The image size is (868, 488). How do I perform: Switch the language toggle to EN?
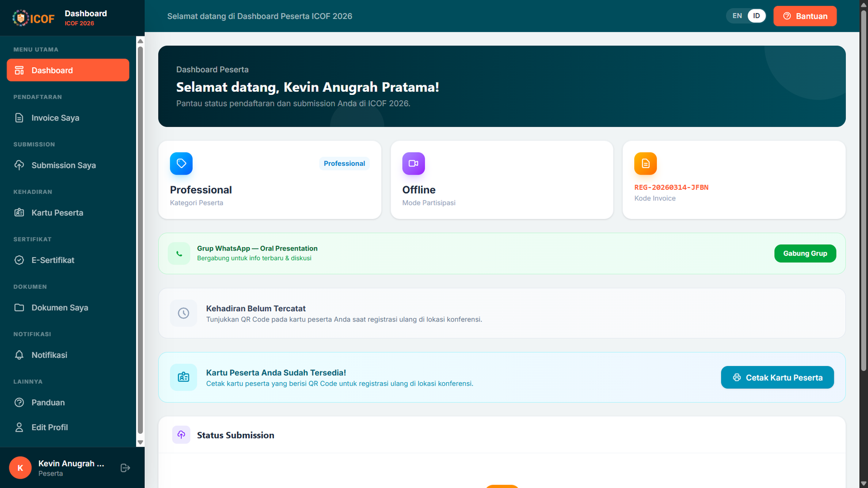(737, 16)
